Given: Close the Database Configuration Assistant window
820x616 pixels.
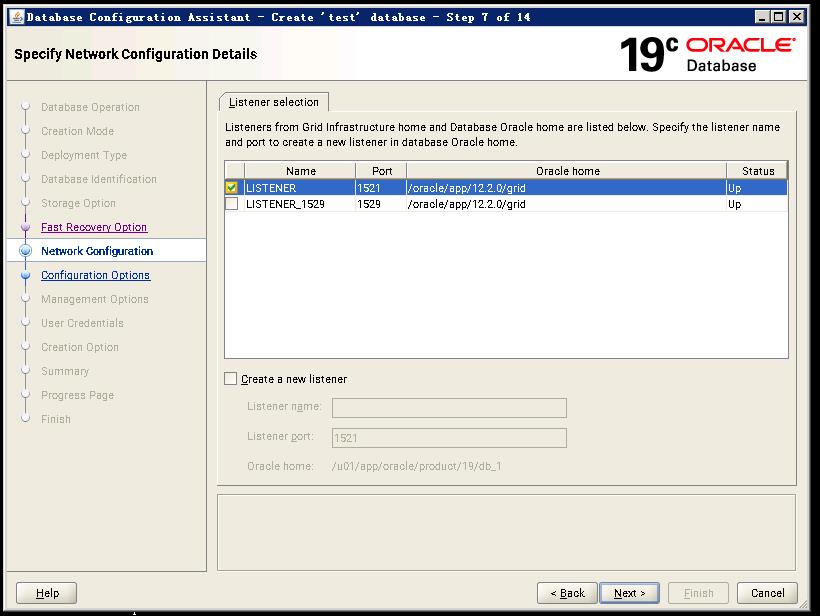Looking at the screenshot, I should click(x=796, y=17).
